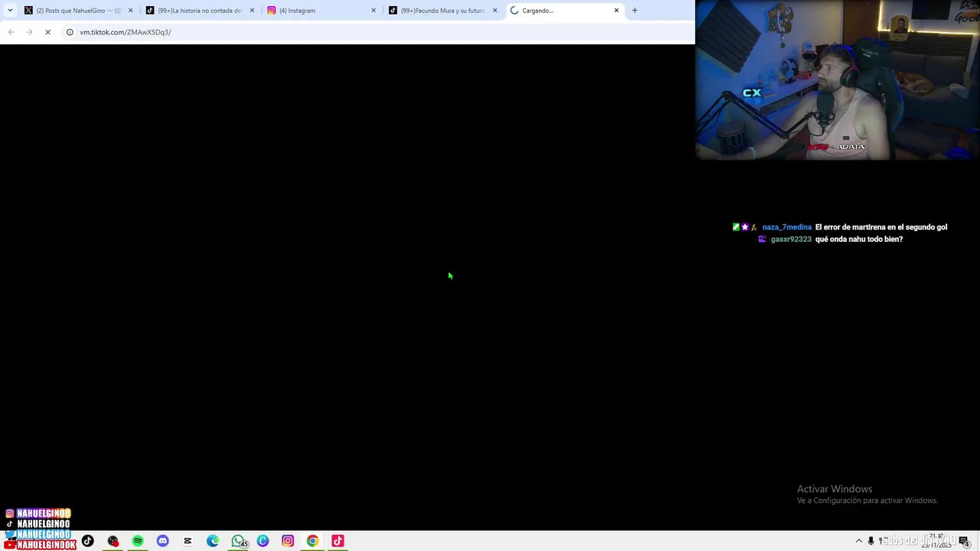980x551 pixels.
Task: View site information icon in address bar
Action: pyautogui.click(x=70, y=32)
